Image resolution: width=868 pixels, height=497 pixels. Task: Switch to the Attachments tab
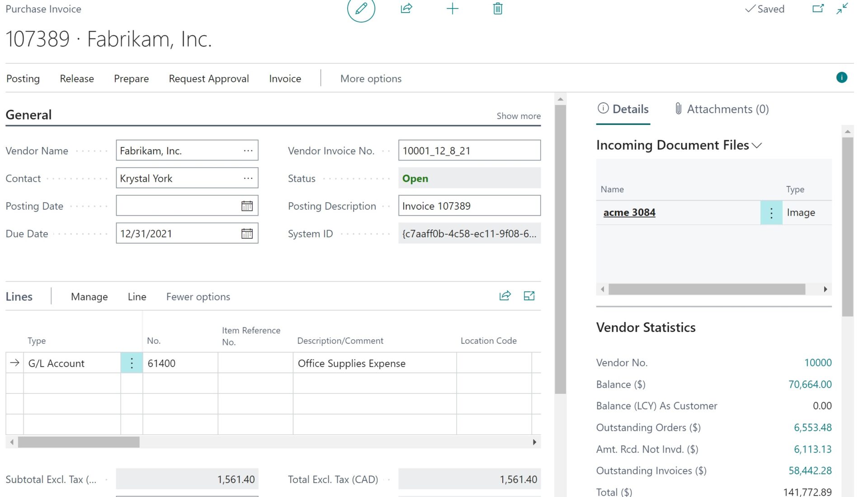pyautogui.click(x=721, y=109)
